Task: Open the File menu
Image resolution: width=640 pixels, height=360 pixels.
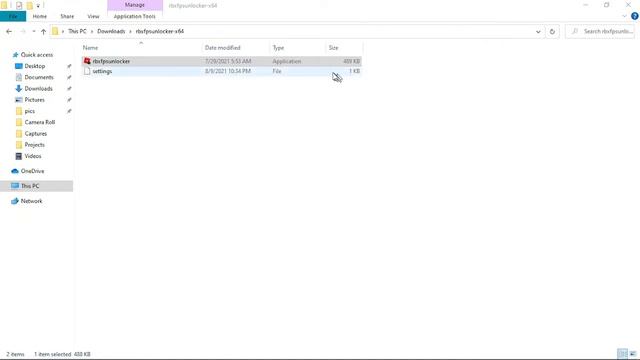Action: (13, 16)
